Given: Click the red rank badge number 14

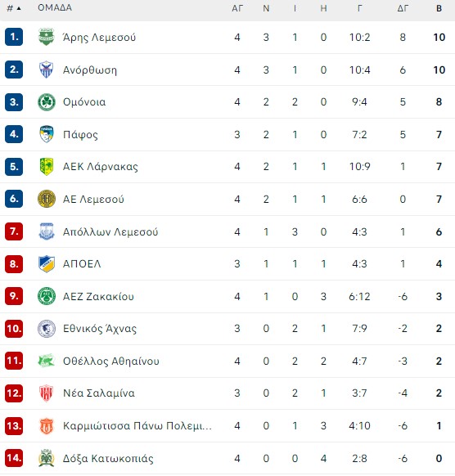Looking at the screenshot, I should pyautogui.click(x=14, y=458).
